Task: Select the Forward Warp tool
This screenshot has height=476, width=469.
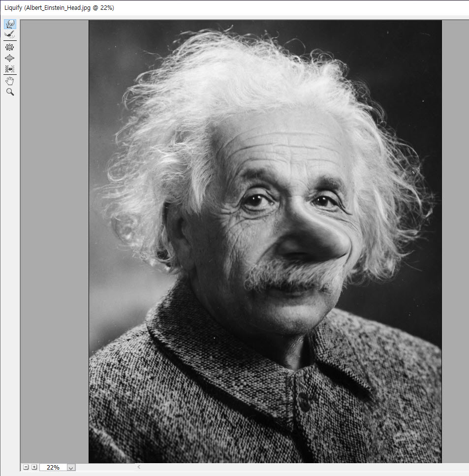Action: 10,24
